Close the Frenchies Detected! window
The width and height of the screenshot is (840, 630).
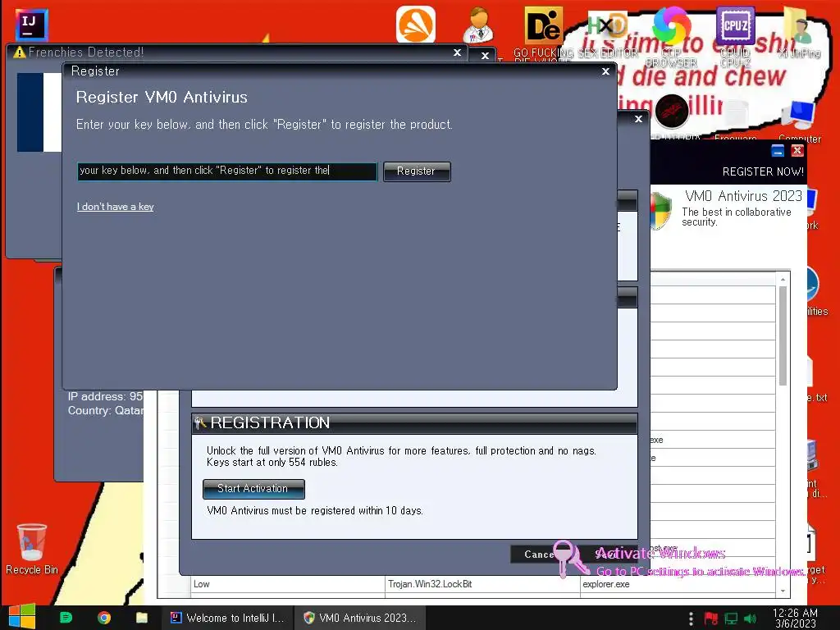(x=457, y=52)
